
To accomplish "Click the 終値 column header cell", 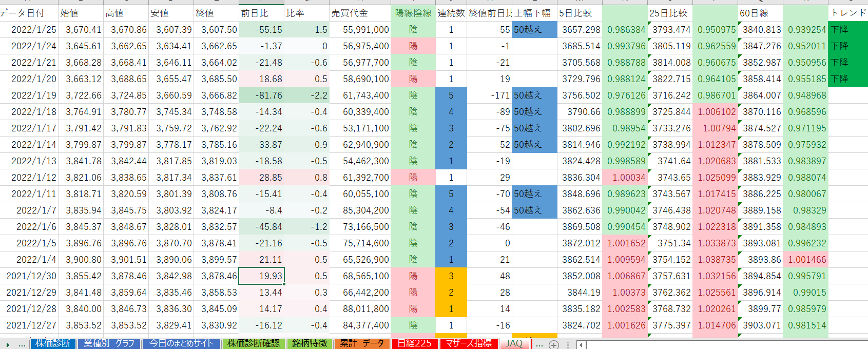I will (216, 13).
